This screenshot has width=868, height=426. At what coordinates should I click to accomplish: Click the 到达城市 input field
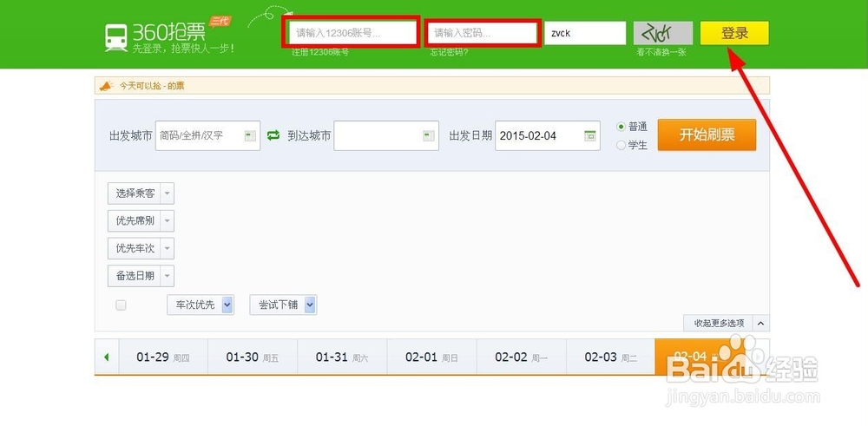386,135
